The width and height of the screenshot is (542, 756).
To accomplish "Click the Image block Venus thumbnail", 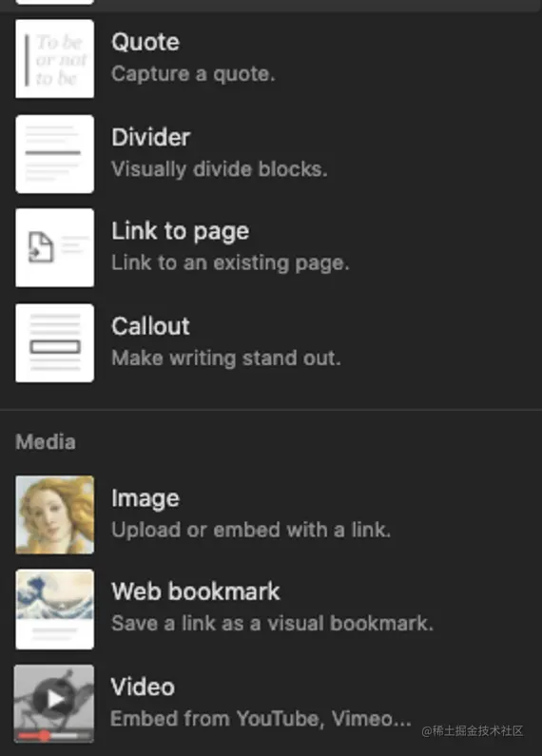I will [x=54, y=514].
